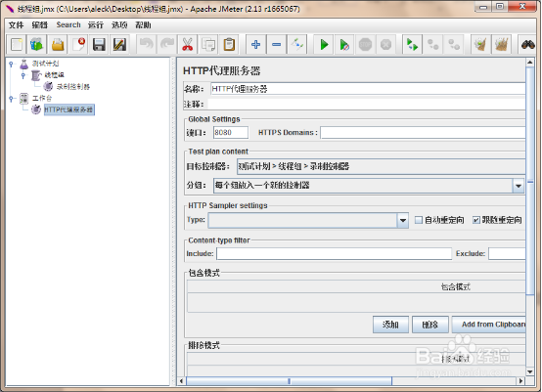Select the HTTP代理服务器 tree node
Screen dimensions: 542x392
68,109
